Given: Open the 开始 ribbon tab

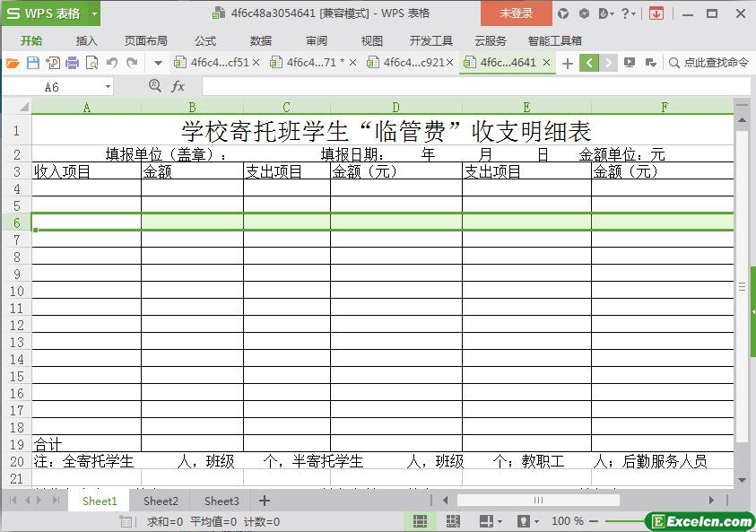Looking at the screenshot, I should (31, 41).
